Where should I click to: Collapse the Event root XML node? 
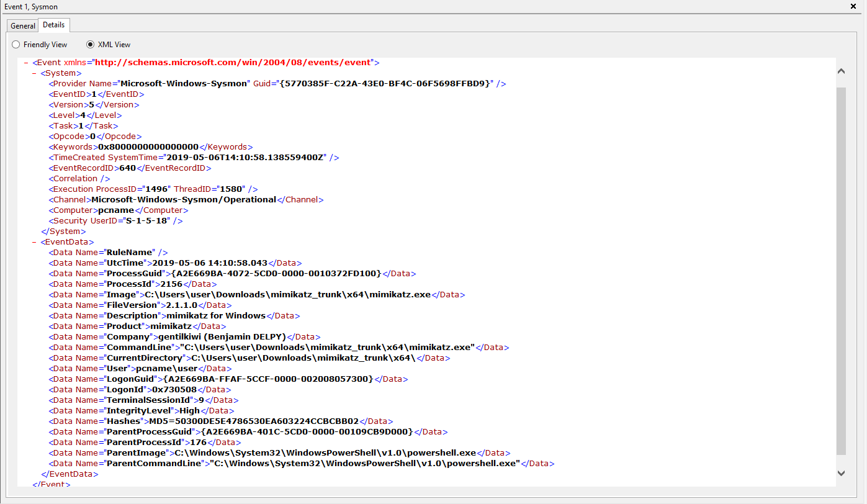pyautogui.click(x=26, y=63)
